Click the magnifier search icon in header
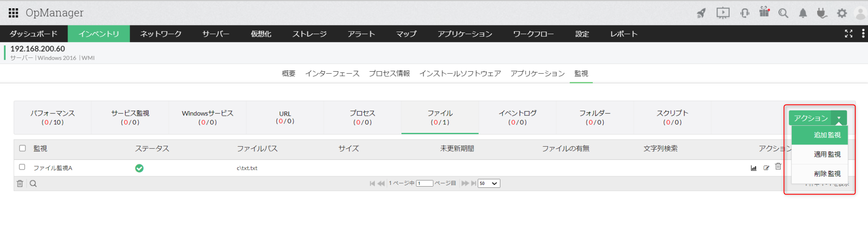Viewport: 868px width, 227px height. 783,13
